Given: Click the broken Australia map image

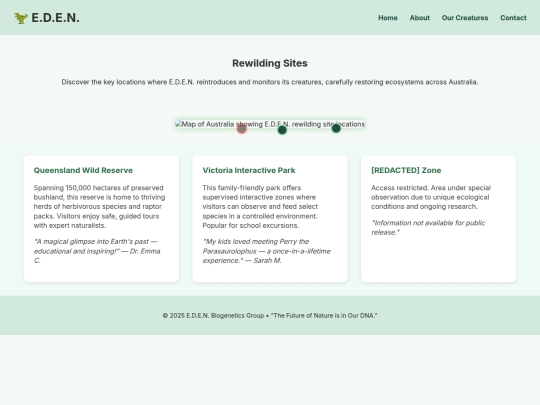Looking at the screenshot, I should pos(270,124).
